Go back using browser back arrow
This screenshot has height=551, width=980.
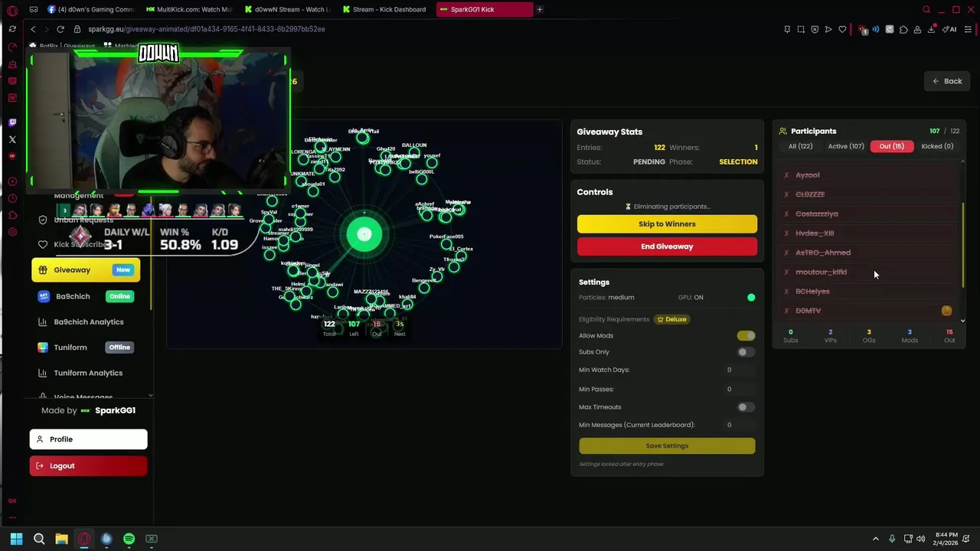(33, 29)
